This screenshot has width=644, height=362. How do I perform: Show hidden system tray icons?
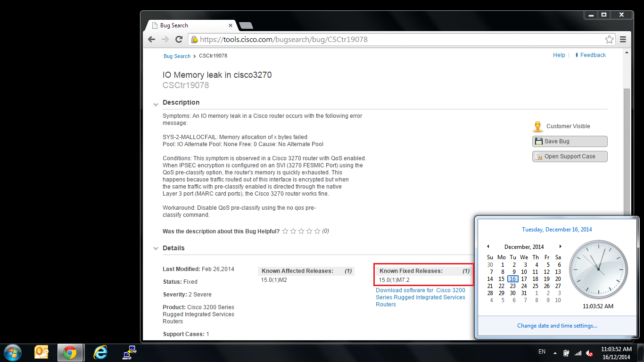click(555, 352)
